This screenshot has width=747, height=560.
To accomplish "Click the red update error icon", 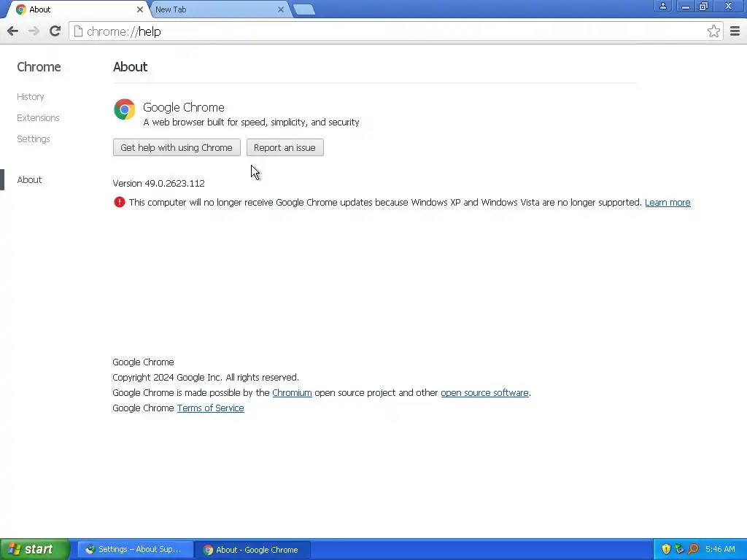I will 119,203.
